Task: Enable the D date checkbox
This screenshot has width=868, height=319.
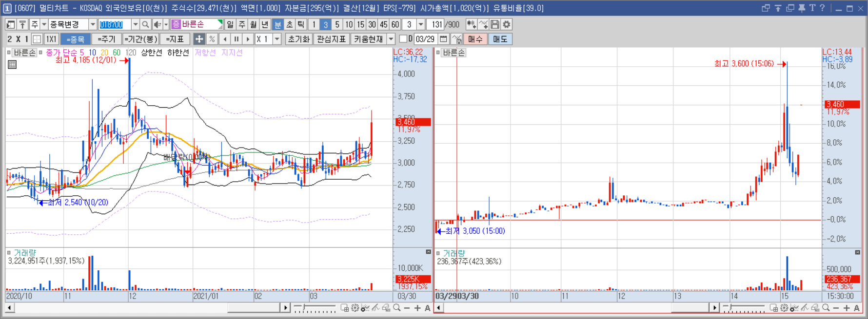Action: (x=403, y=39)
